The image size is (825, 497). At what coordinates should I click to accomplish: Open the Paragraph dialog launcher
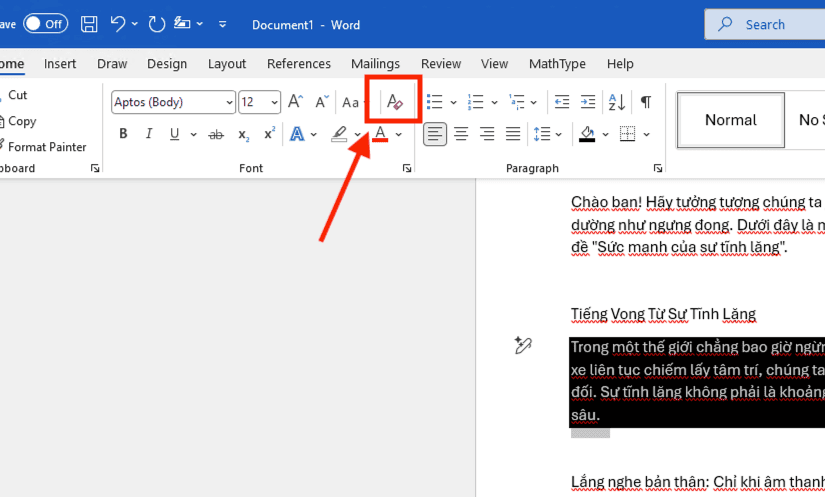[x=658, y=168]
